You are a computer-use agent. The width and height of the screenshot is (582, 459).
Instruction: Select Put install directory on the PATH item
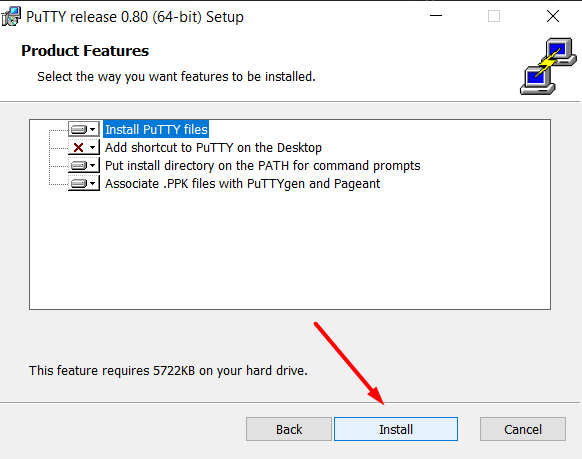(x=262, y=165)
